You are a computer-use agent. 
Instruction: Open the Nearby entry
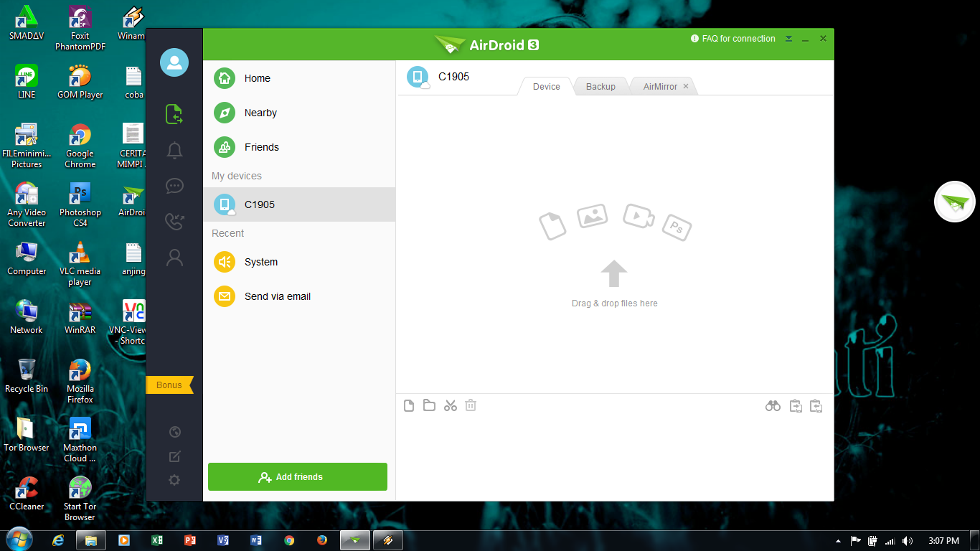click(x=299, y=113)
